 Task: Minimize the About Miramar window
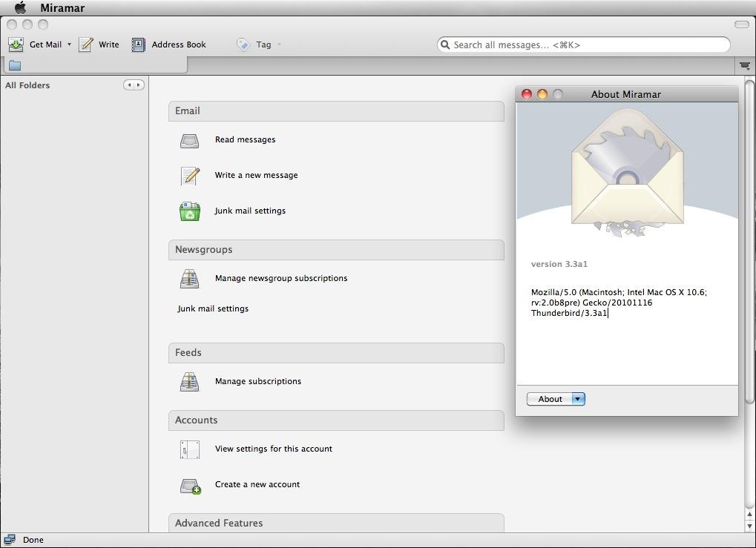point(542,94)
